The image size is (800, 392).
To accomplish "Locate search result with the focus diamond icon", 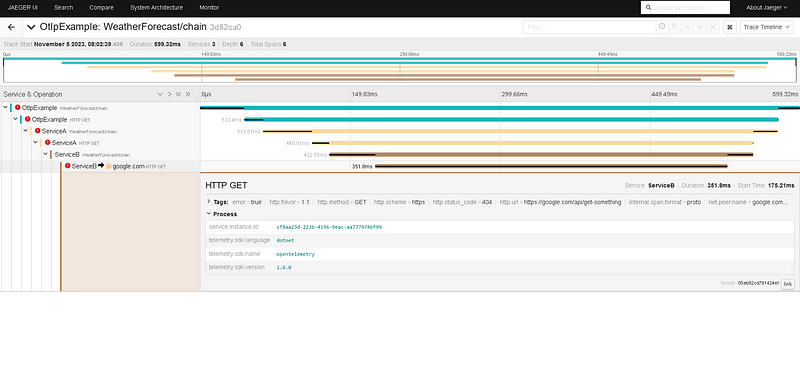I will [674, 27].
